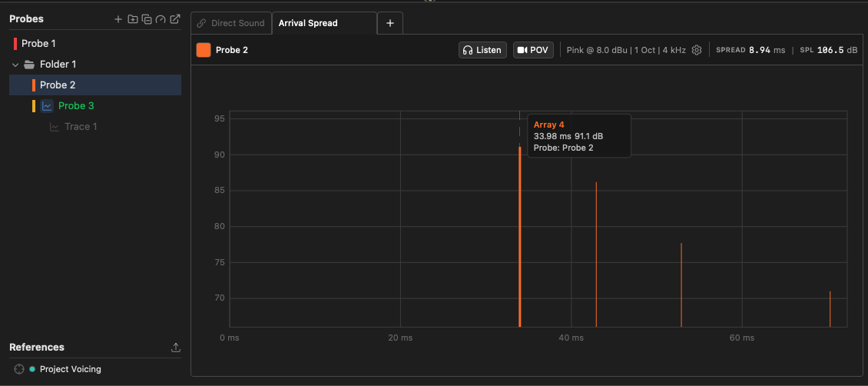Click the 90 dB axis label

point(220,155)
